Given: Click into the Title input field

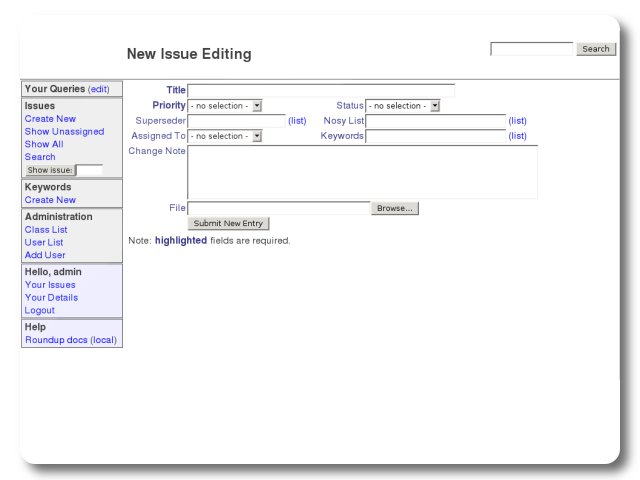Looking at the screenshot, I should point(321,90).
